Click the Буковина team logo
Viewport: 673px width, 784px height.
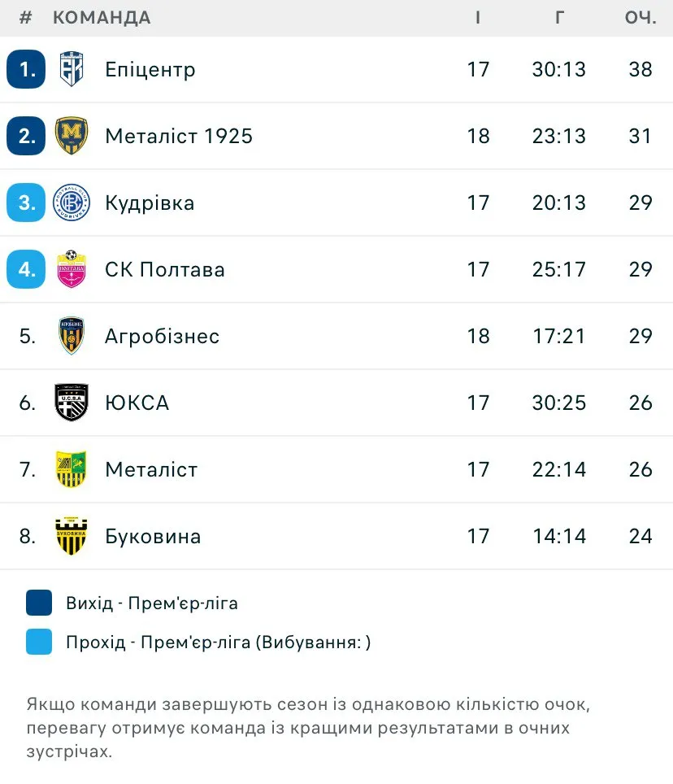pyautogui.click(x=72, y=536)
